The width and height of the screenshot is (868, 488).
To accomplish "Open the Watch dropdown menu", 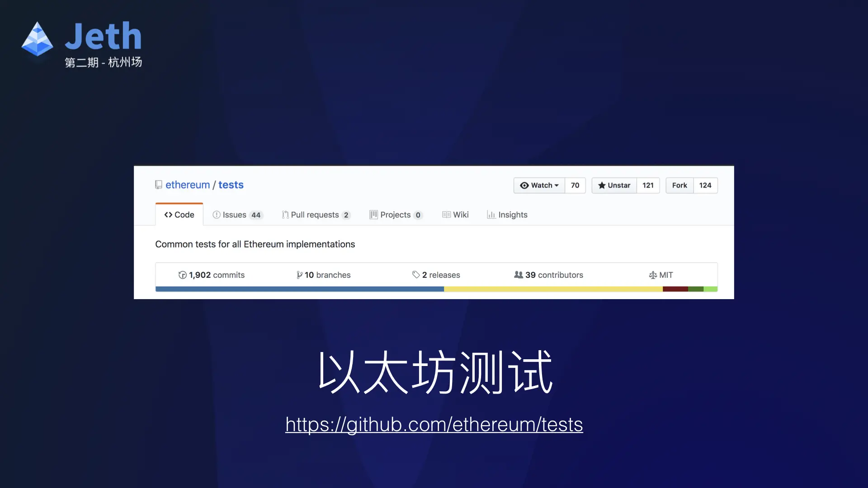I will [539, 185].
